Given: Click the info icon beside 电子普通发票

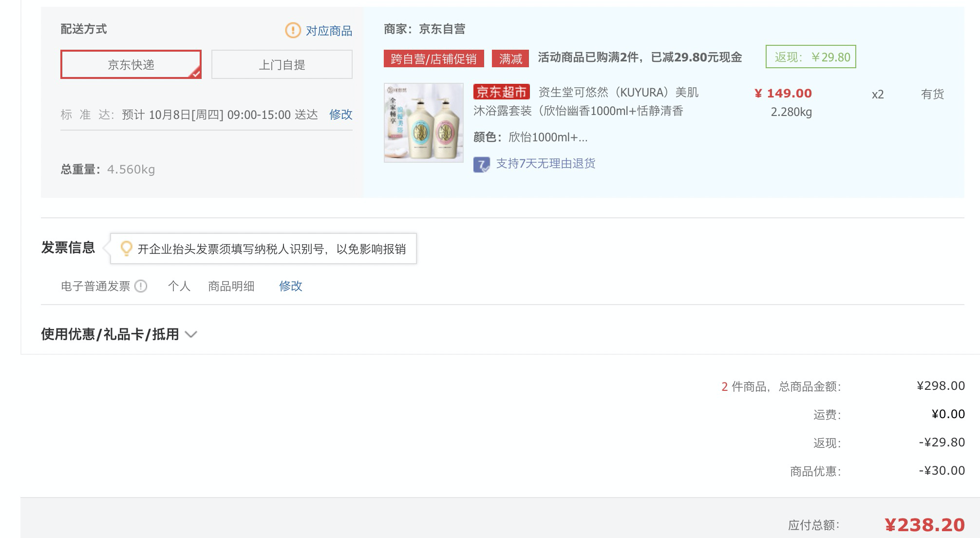Looking at the screenshot, I should click(x=141, y=286).
